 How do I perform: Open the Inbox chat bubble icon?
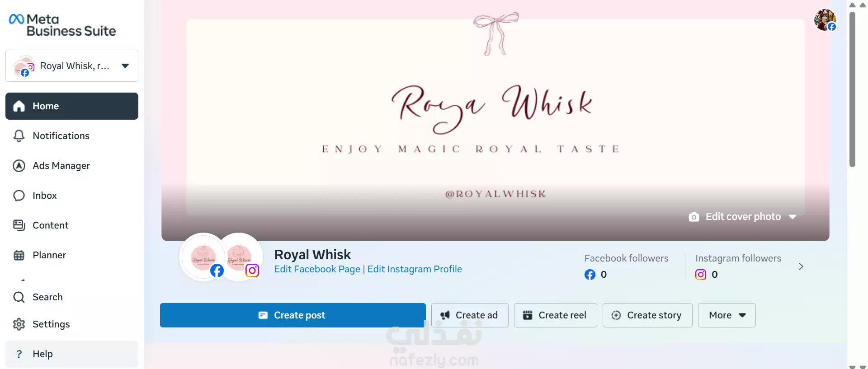(x=19, y=196)
